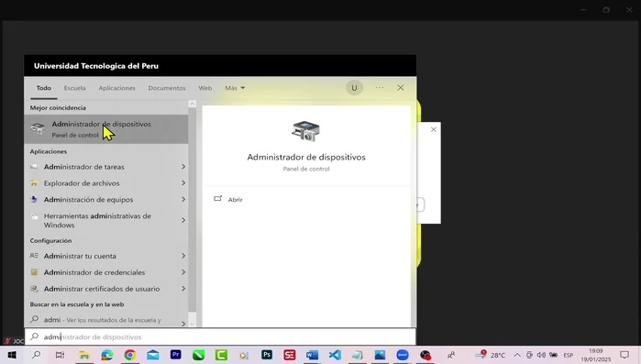Click the Administrador de tareas app icon
Screen dimensions: 641x364
pyautogui.click(x=34, y=167)
